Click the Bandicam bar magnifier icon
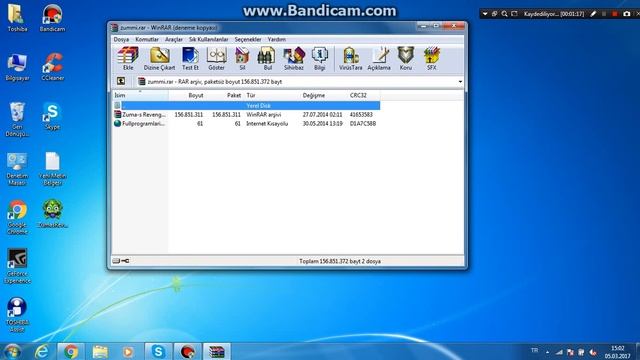 coord(504,14)
